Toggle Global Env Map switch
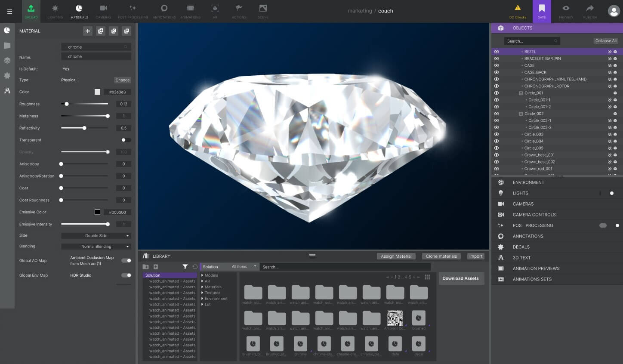This screenshot has height=364, width=623. tap(126, 275)
